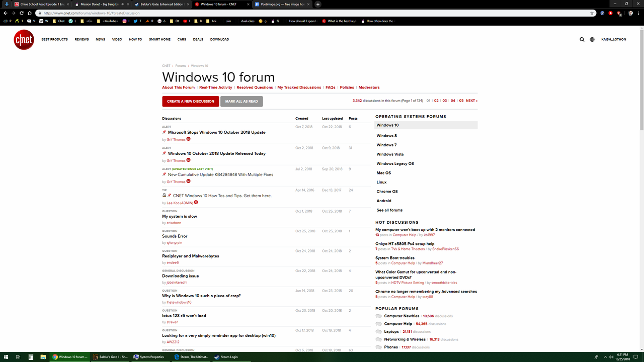Open the NEWS section in CNET navigation
The width and height of the screenshot is (644, 362).
coord(100,39)
